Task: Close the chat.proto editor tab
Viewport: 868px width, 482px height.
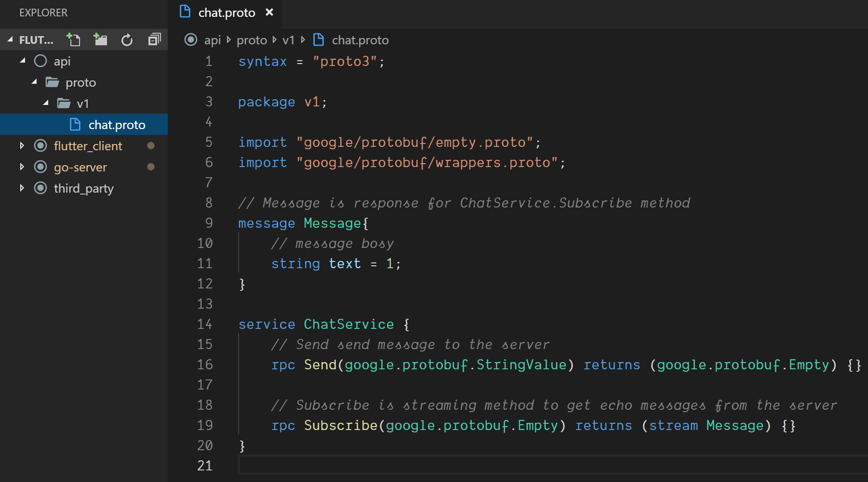Action: coord(269,12)
